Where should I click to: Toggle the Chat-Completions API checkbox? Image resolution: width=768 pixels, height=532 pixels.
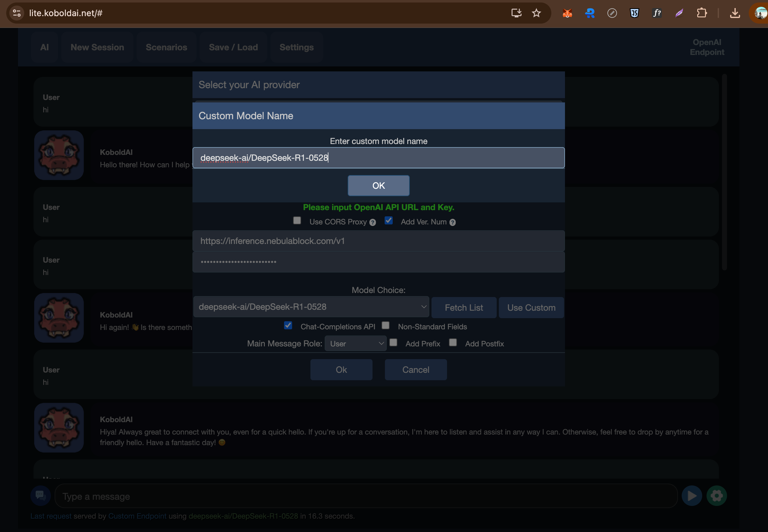(x=288, y=325)
